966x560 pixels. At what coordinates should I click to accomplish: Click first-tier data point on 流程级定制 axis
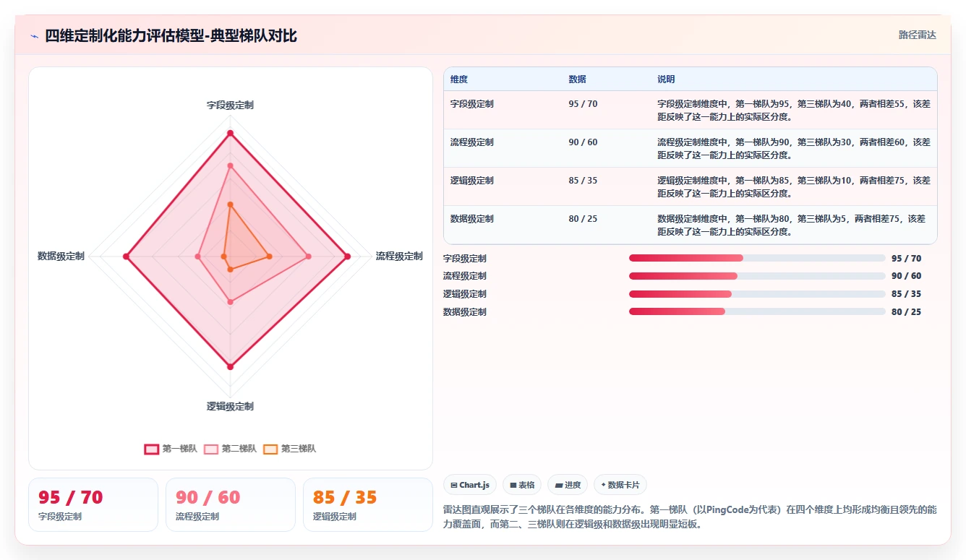pyautogui.click(x=348, y=257)
